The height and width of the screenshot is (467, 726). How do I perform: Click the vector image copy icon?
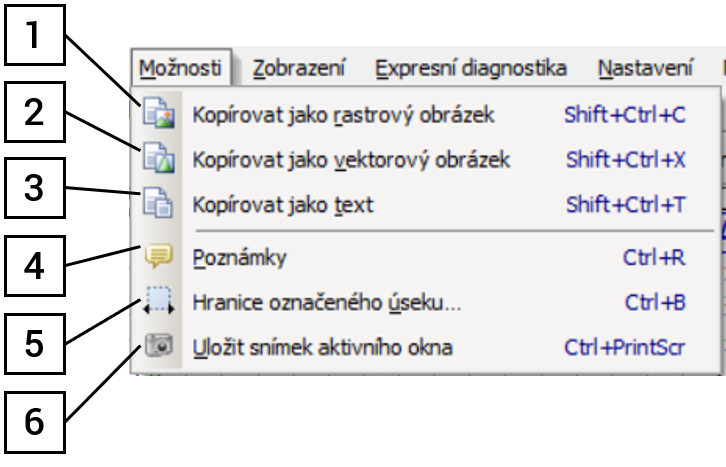click(x=159, y=159)
